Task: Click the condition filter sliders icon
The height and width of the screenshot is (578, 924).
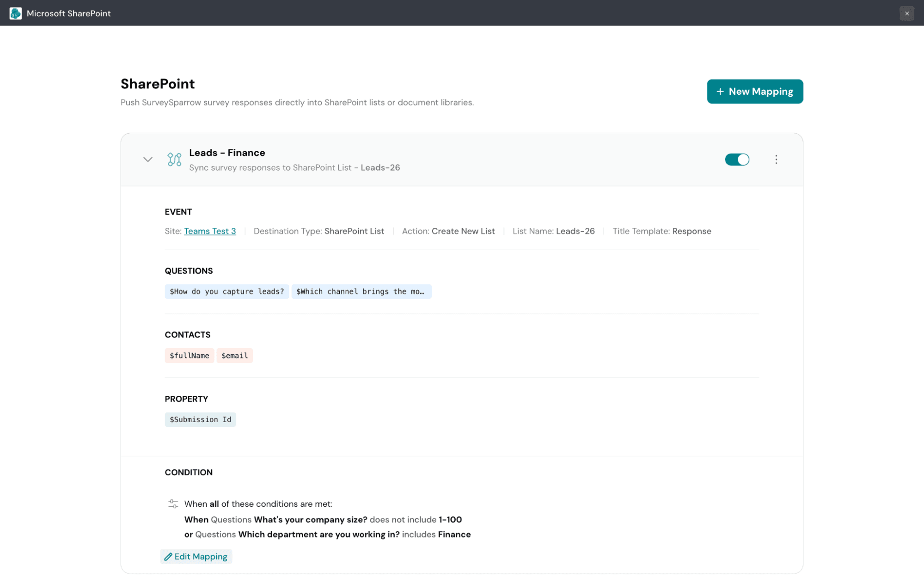Action: [173, 504]
